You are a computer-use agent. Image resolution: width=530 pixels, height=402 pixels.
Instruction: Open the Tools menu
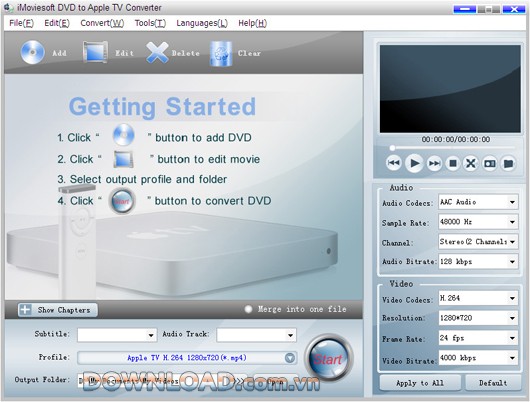(x=150, y=23)
